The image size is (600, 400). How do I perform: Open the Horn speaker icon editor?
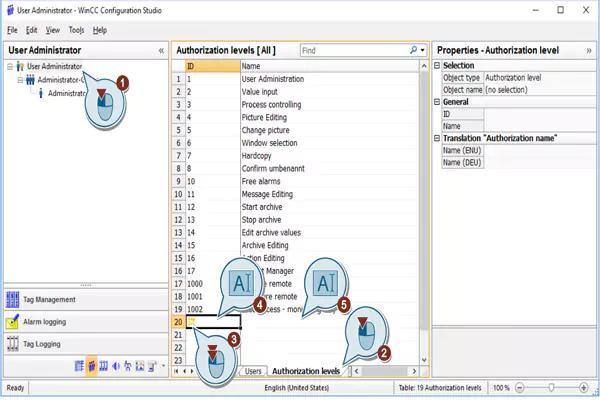(x=116, y=366)
